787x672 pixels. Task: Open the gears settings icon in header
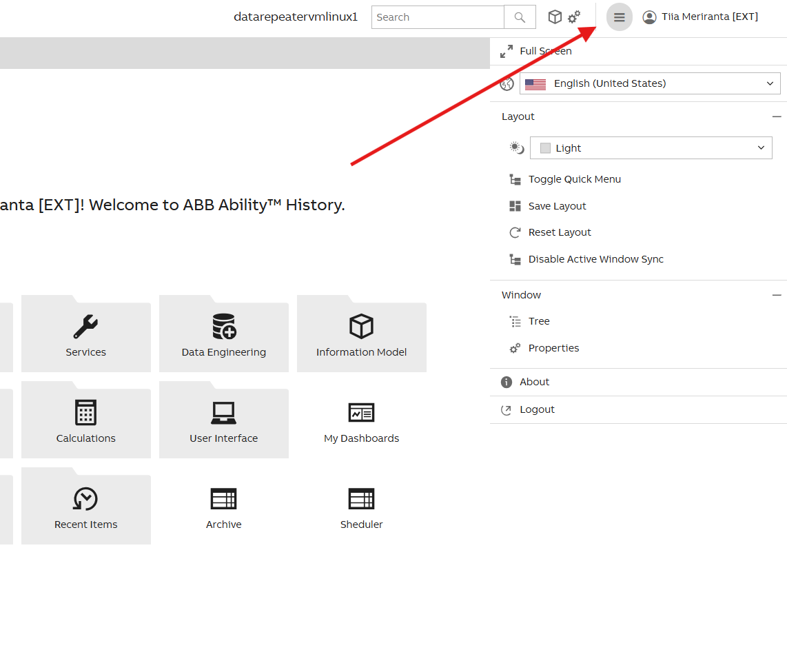click(x=573, y=17)
